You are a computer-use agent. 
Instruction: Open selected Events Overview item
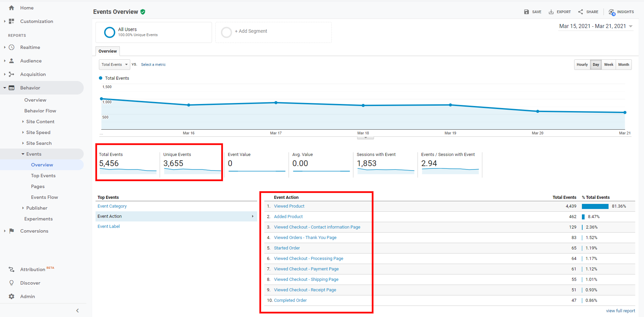tap(42, 165)
